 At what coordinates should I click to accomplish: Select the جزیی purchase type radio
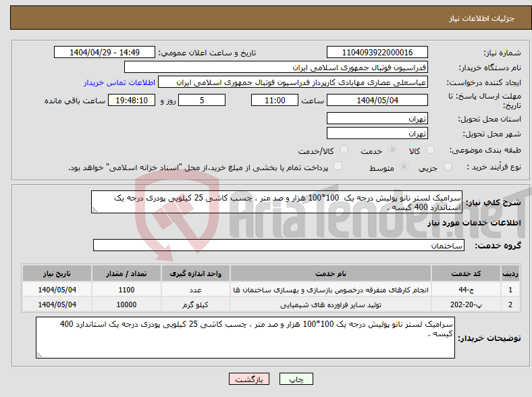coord(448,166)
